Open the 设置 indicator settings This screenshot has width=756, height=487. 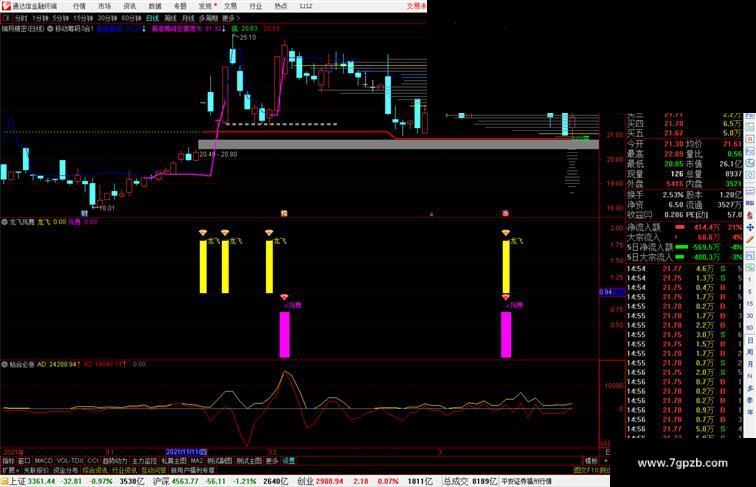tap(288, 461)
